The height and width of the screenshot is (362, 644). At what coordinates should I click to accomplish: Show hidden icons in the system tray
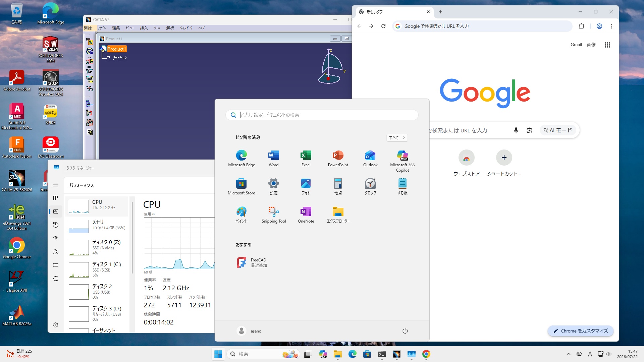click(569, 354)
